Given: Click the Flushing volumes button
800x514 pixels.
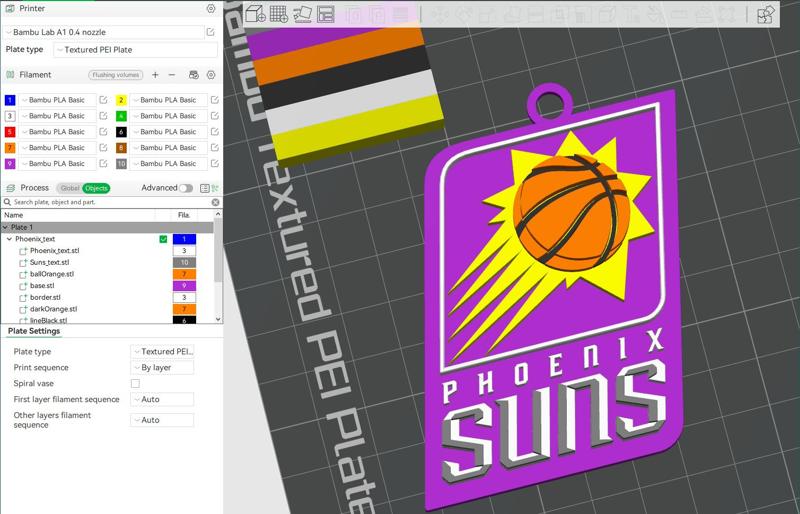Looking at the screenshot, I should (116, 75).
